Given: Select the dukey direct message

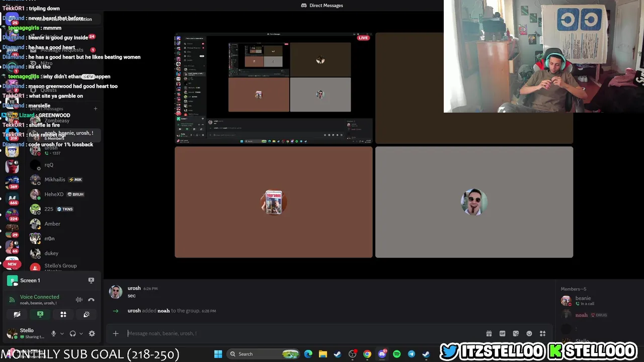Looking at the screenshot, I should (63, 253).
